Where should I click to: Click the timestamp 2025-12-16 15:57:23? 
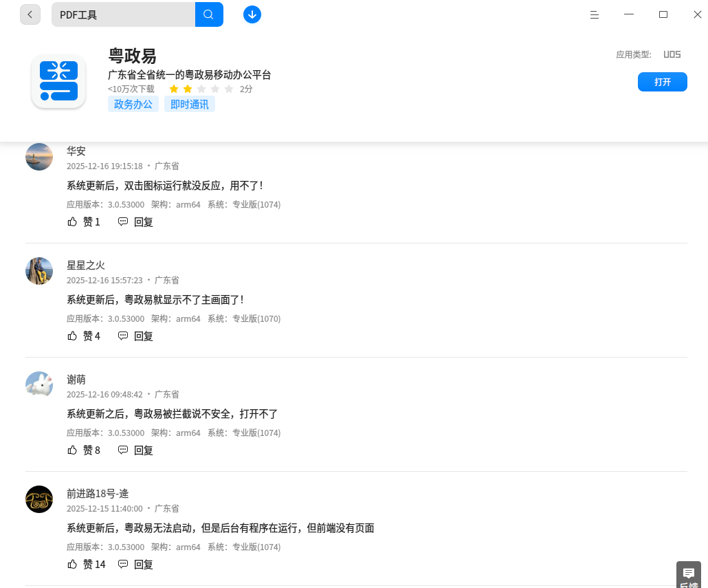click(104, 281)
